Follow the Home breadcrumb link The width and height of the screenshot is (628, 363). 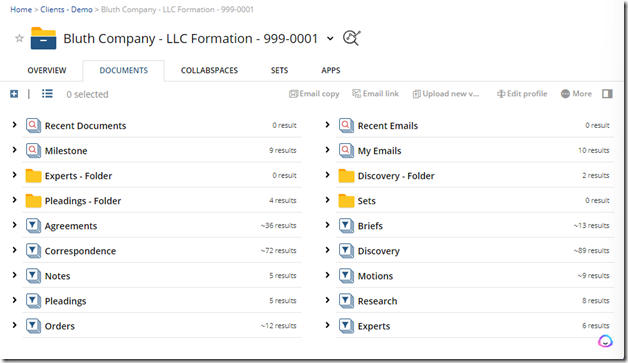pyautogui.click(x=21, y=10)
